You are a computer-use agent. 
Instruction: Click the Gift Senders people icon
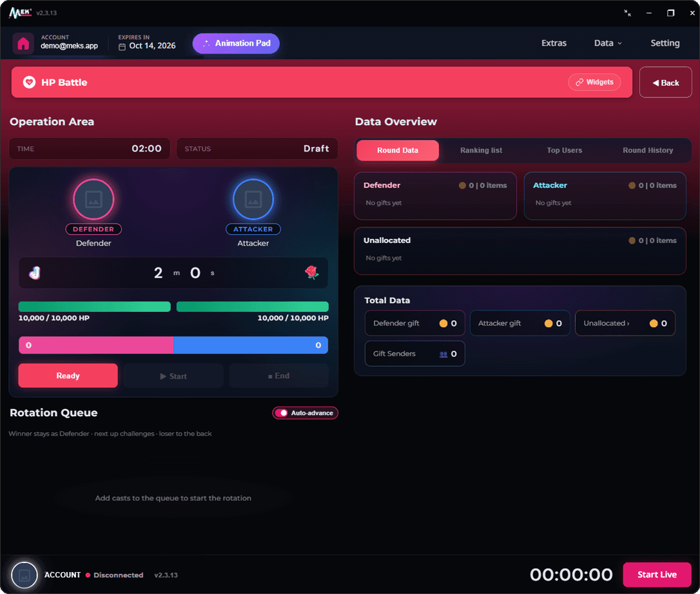pyautogui.click(x=443, y=354)
